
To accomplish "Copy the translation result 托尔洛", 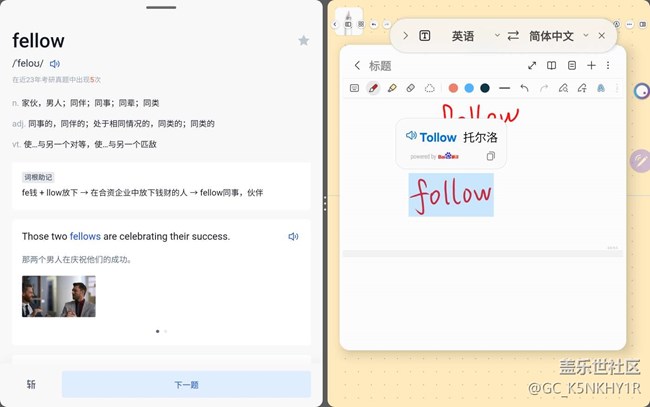I will tap(490, 156).
